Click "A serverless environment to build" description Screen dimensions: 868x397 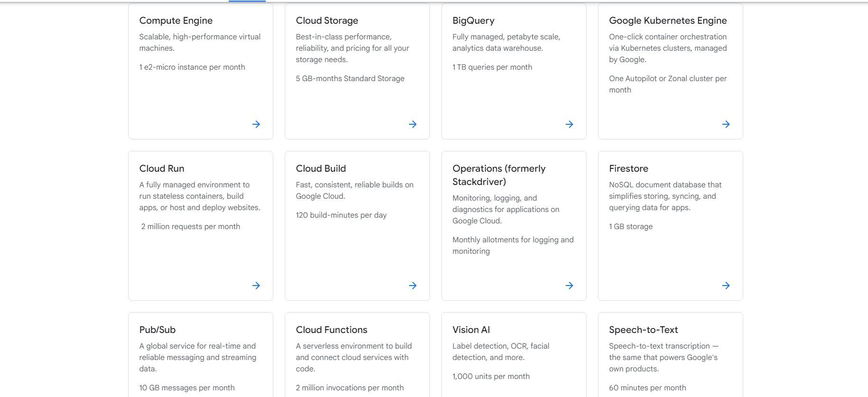(x=354, y=357)
